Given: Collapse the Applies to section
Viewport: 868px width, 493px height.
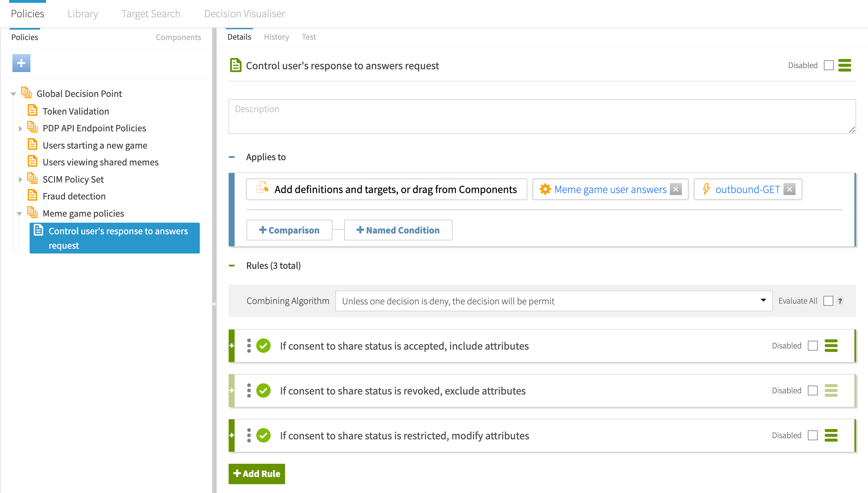Looking at the screenshot, I should 232,157.
